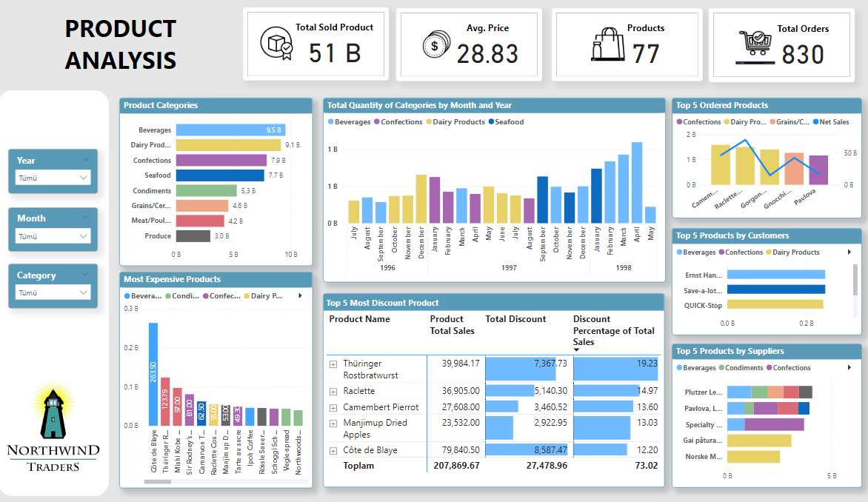
Task: Expand the Manjimup Dried Apples row
Action: [333, 424]
